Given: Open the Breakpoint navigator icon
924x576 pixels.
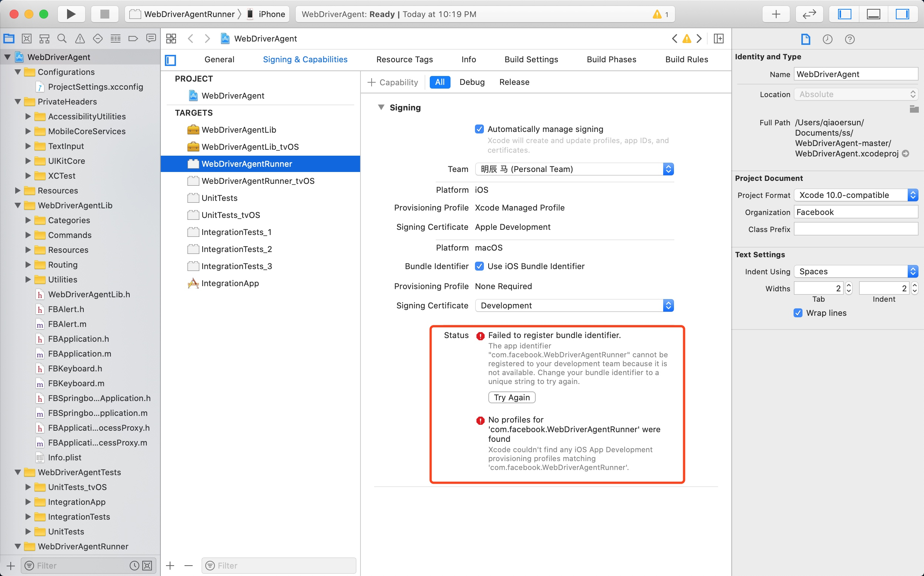Looking at the screenshot, I should pyautogui.click(x=133, y=39).
